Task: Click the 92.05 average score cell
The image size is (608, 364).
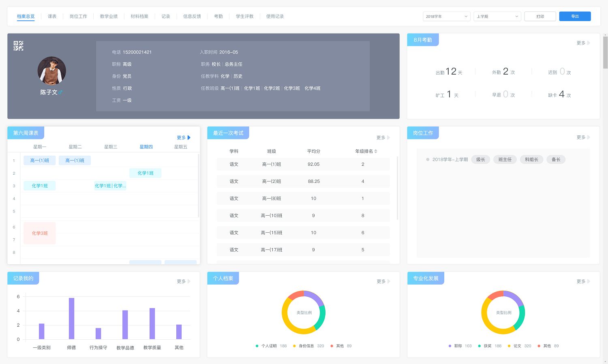Action: pos(314,165)
